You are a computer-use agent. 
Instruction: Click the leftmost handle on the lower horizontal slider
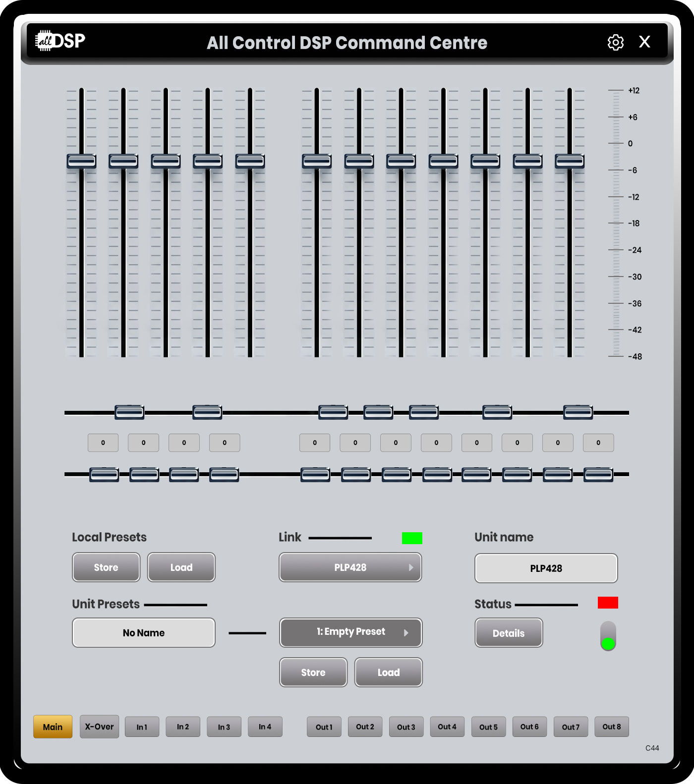104,474
